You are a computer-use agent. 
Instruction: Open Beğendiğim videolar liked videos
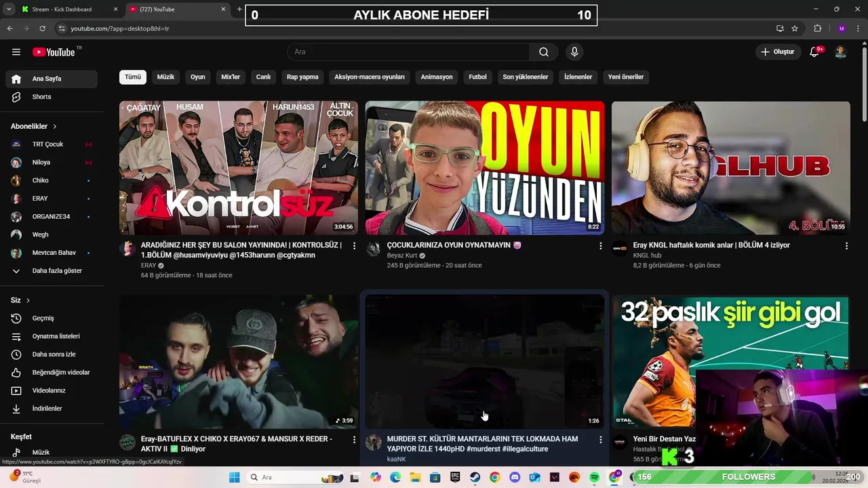(x=52, y=373)
